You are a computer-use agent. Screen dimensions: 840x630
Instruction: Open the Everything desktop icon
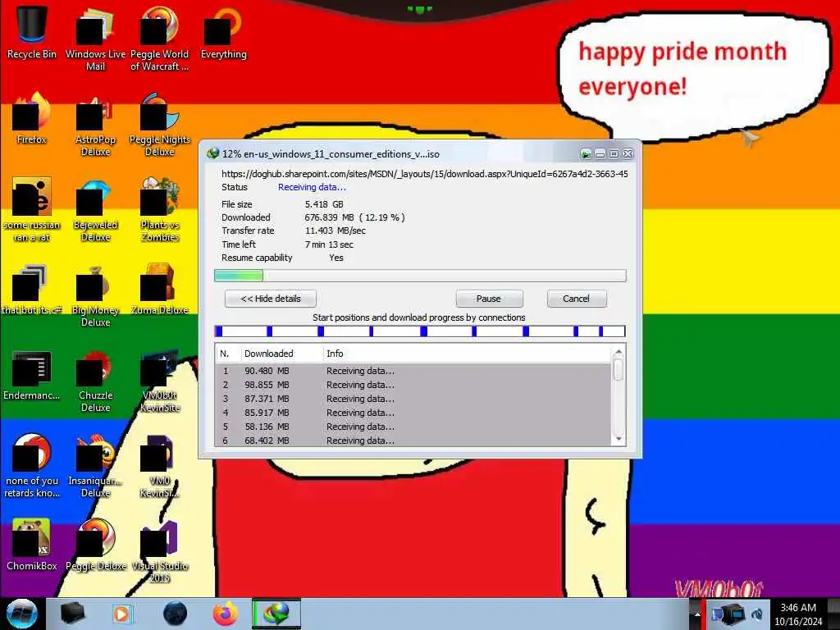coord(223,31)
